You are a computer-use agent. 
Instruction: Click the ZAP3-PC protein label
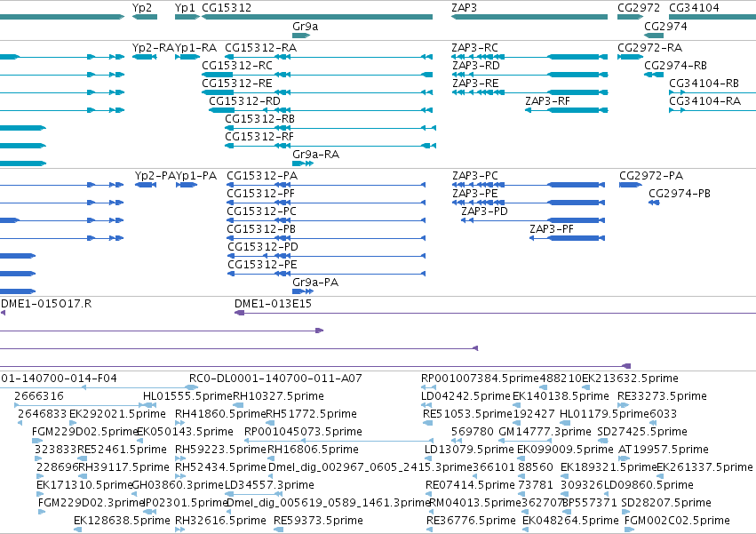[475, 176]
